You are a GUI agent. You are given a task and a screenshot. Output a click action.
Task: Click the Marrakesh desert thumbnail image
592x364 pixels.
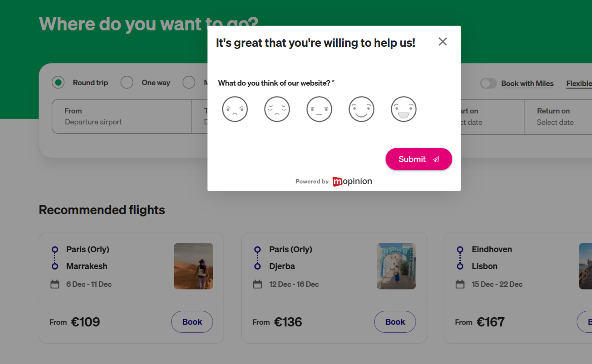click(193, 266)
